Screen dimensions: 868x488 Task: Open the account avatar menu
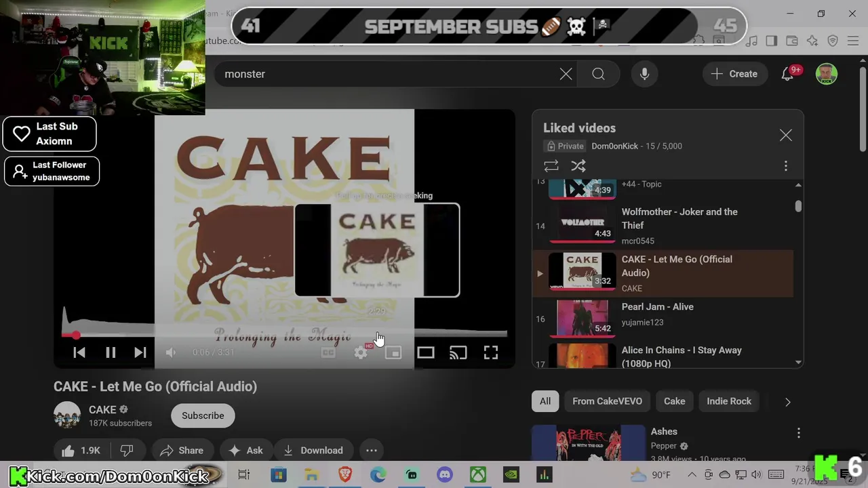(x=826, y=74)
